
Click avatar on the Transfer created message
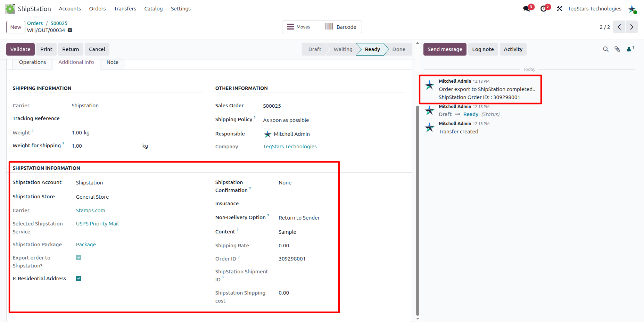(x=430, y=127)
